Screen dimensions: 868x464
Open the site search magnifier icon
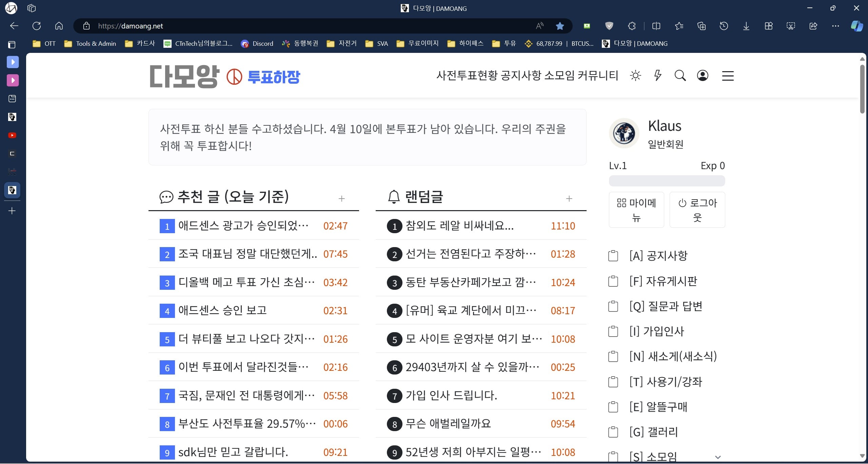tap(680, 76)
